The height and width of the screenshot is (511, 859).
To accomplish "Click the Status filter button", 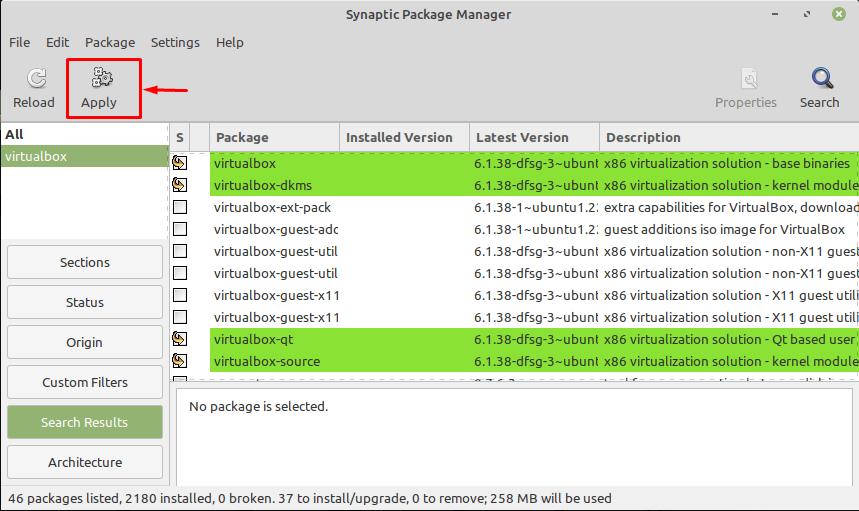I will click(x=85, y=302).
